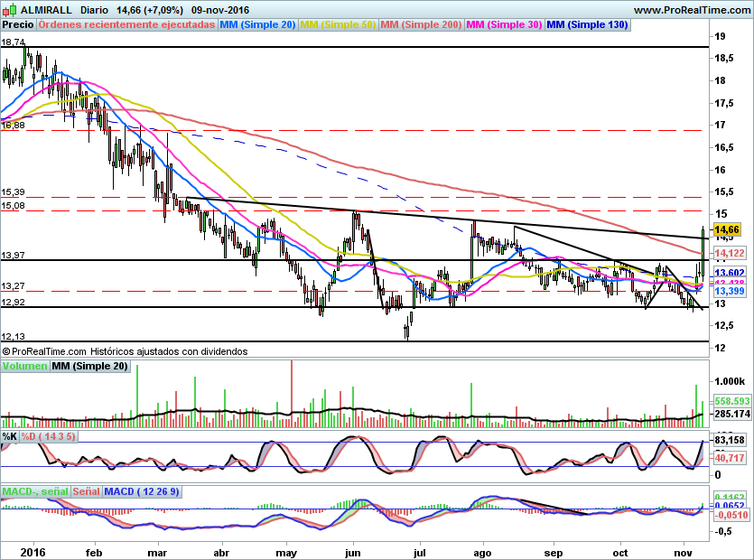Click the 14,66 current price tag

click(727, 230)
